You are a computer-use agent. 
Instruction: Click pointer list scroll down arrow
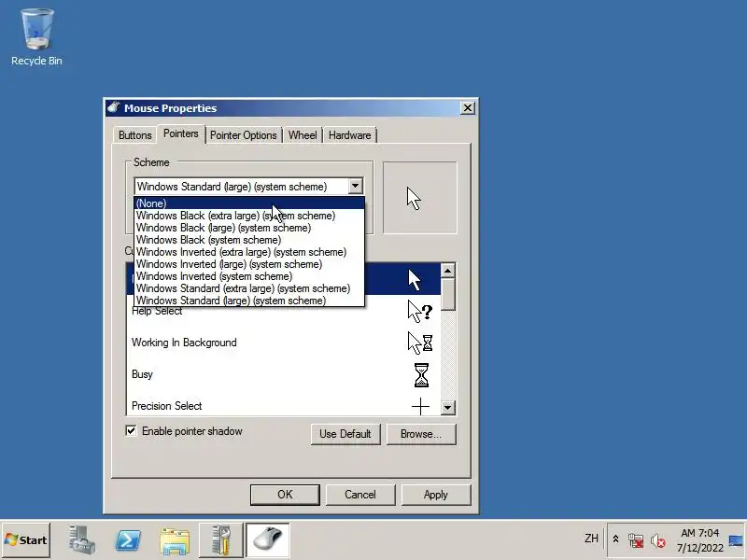448,407
